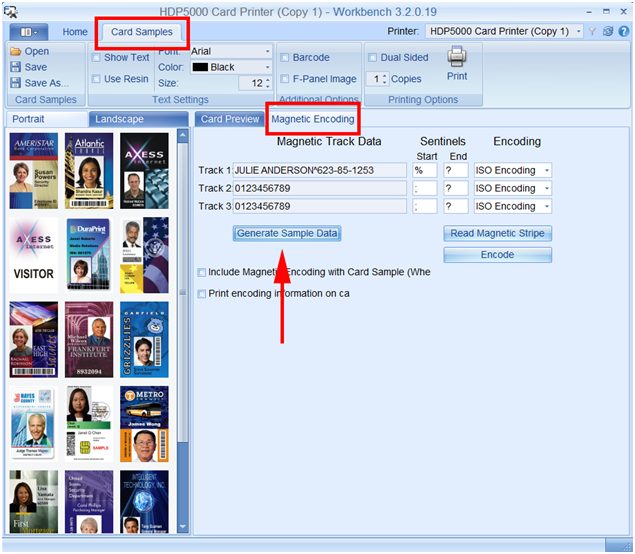
Task: Check the Dual Sided option
Action: [372, 58]
